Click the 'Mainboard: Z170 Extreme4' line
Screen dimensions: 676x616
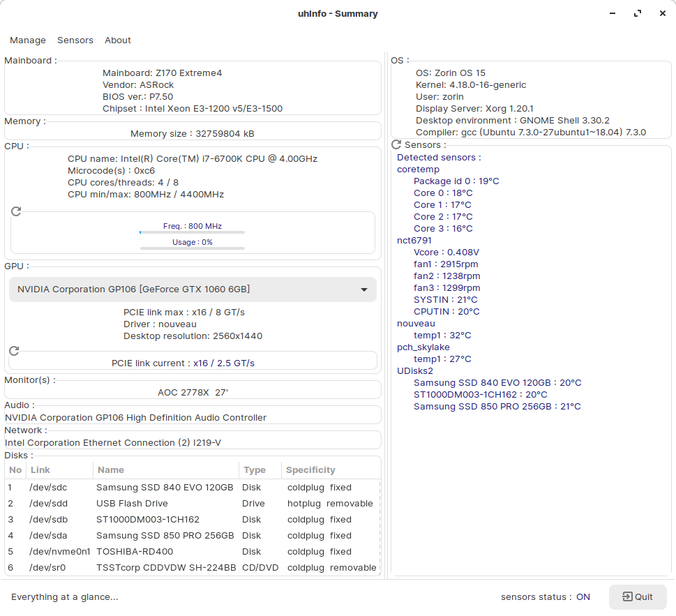click(x=162, y=73)
